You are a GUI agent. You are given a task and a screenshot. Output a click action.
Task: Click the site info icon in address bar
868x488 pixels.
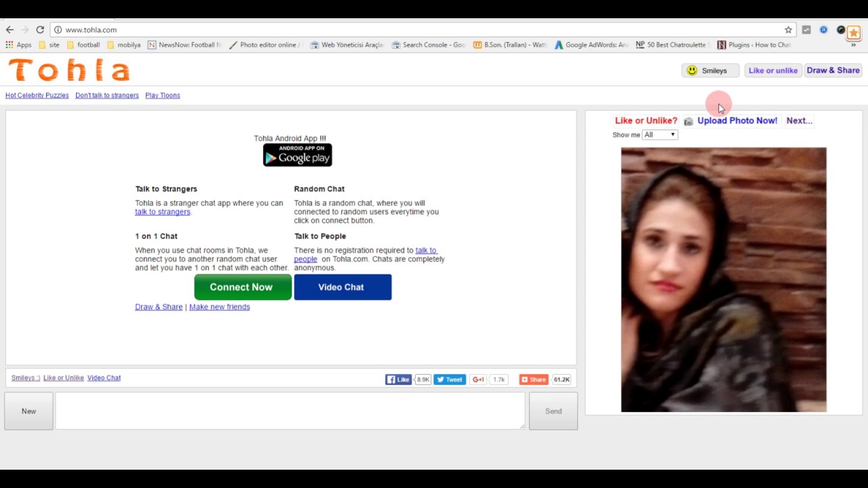[x=58, y=30]
